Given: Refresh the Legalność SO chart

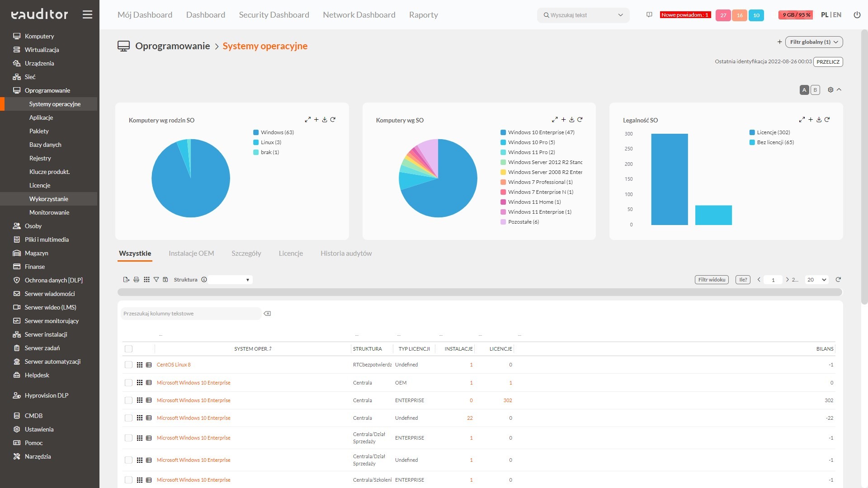Looking at the screenshot, I should pyautogui.click(x=827, y=120).
